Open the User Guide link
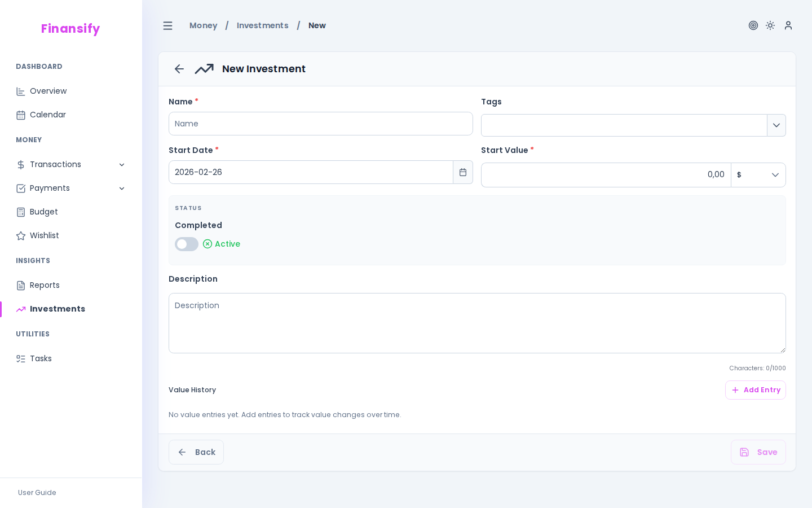Viewport: 812px width, 508px height. [37, 493]
